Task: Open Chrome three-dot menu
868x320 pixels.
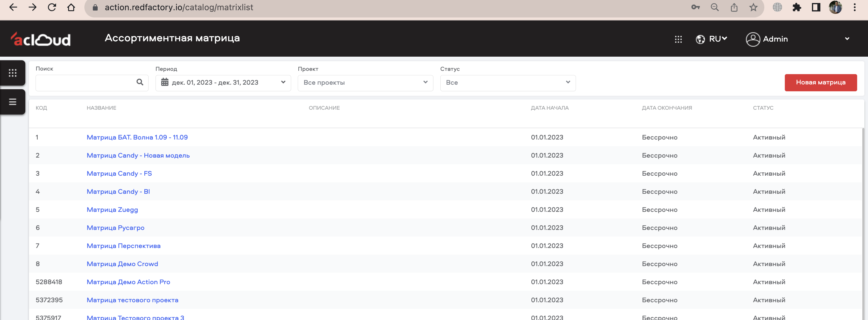Action: 854,8
